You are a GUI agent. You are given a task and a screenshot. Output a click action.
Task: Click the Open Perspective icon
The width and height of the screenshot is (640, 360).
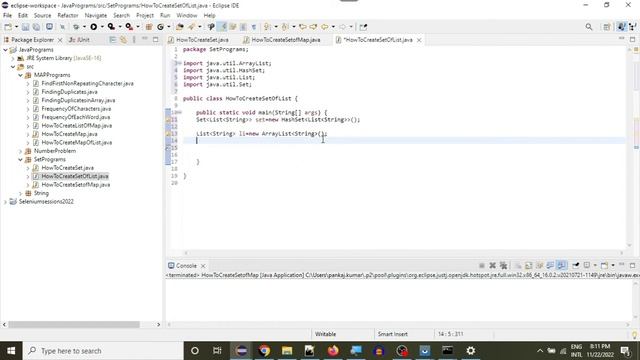(x=607, y=27)
